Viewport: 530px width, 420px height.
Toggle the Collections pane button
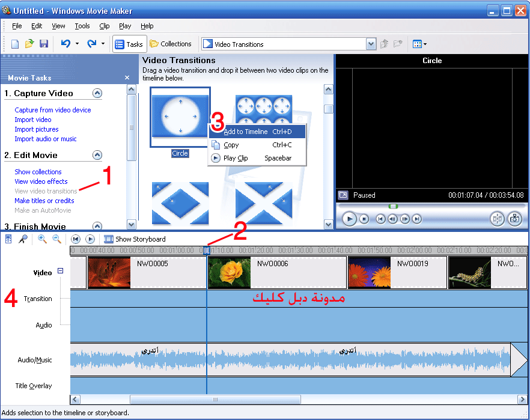coord(171,44)
